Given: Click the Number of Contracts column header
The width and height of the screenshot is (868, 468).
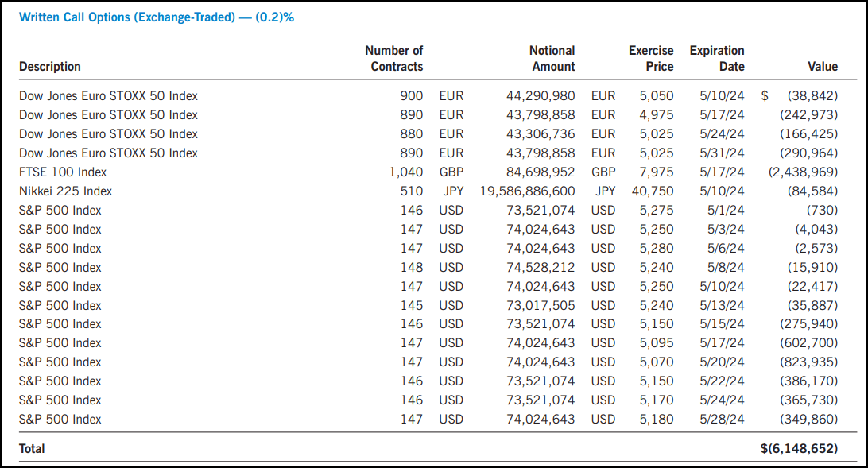Looking at the screenshot, I should tap(394, 59).
